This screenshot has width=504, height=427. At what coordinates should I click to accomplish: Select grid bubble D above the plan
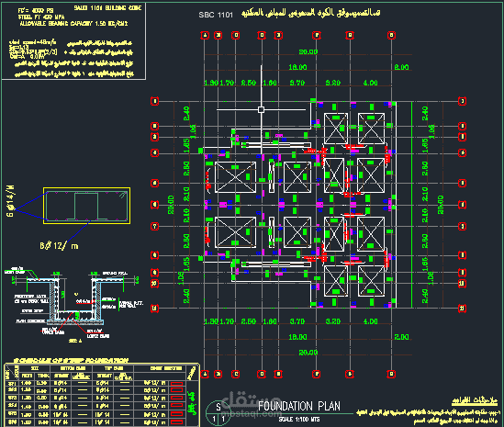click(262, 35)
